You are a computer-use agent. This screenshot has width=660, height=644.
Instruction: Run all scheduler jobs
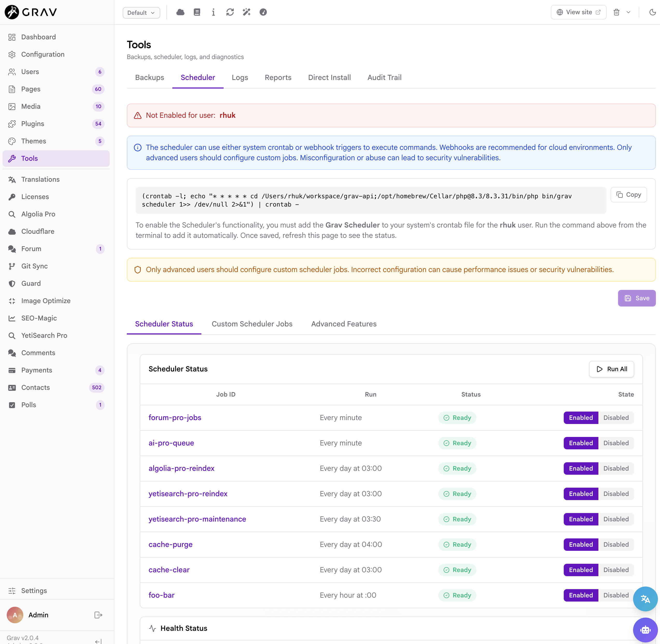[x=611, y=369]
